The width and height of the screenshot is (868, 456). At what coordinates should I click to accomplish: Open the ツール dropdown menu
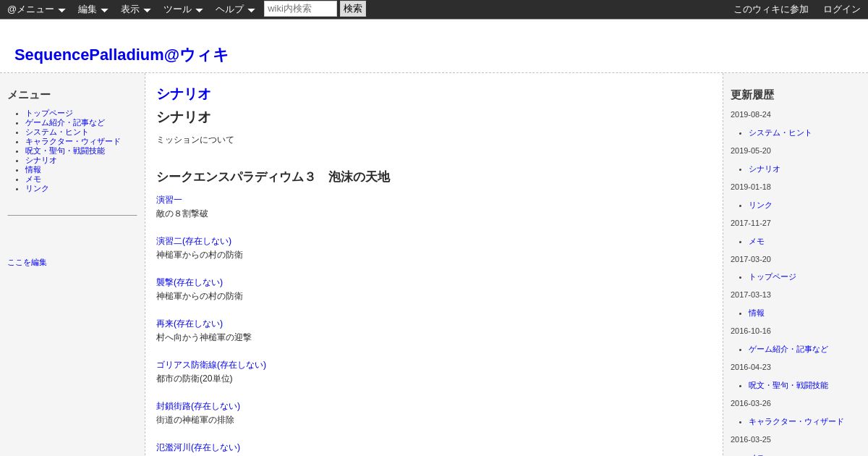tap(183, 9)
